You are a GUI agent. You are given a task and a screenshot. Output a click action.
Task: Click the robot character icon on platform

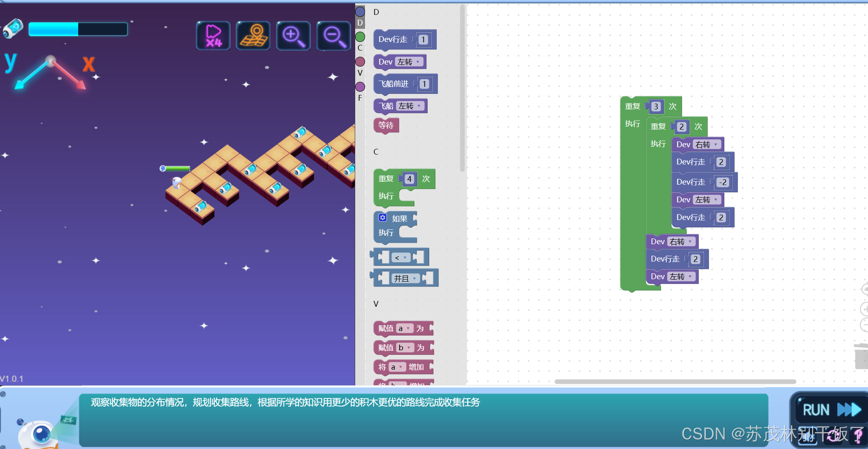177,182
